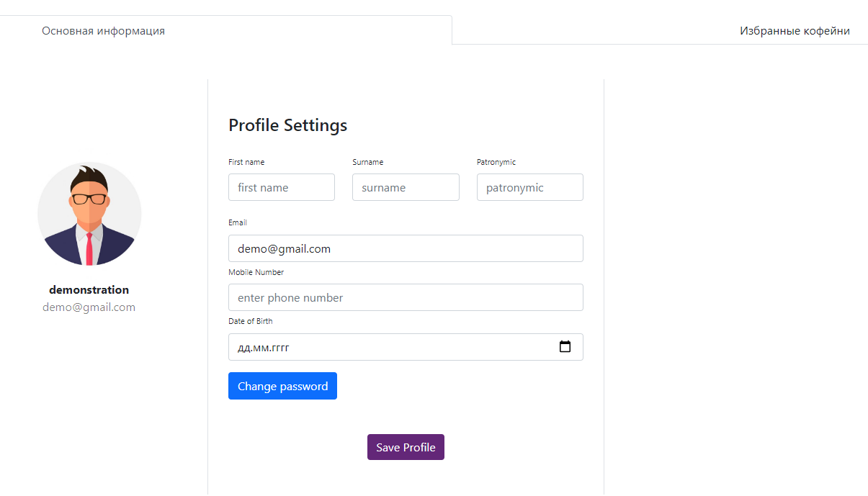868x496 pixels.
Task: Click the Profile Settings heading
Action: pos(288,125)
